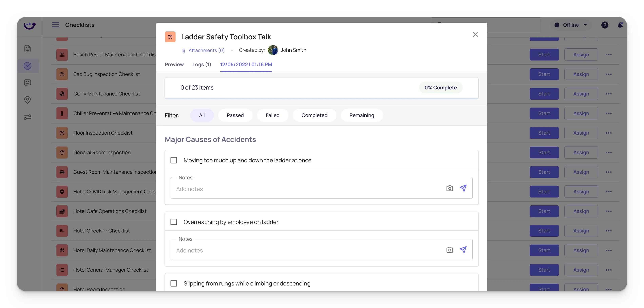The height and width of the screenshot is (308, 644).
Task: Filter checklist items by Remaining
Action: click(x=362, y=115)
